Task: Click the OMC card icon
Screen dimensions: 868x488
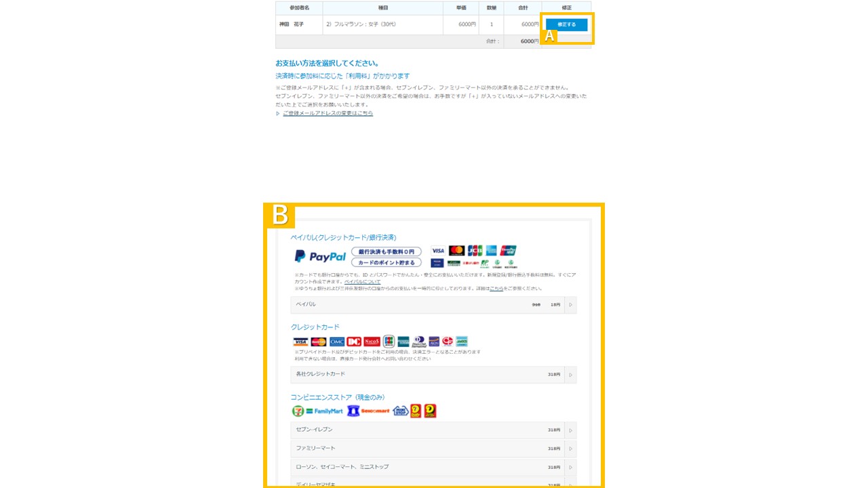Action: coord(337,342)
